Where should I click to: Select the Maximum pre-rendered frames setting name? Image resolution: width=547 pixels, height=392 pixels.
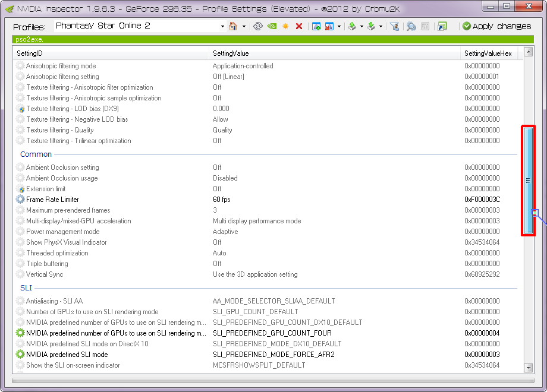(68, 210)
